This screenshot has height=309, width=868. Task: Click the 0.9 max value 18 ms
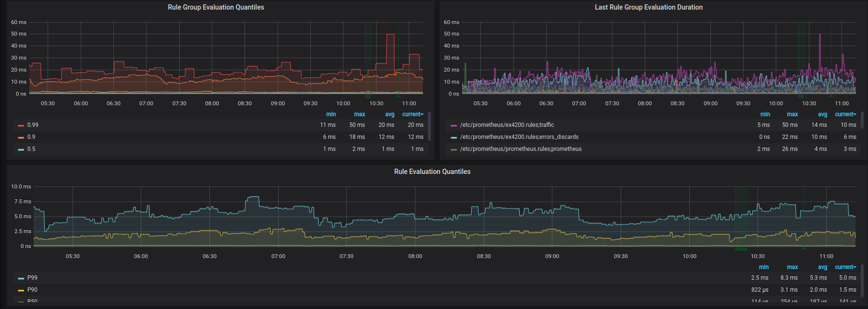point(357,137)
